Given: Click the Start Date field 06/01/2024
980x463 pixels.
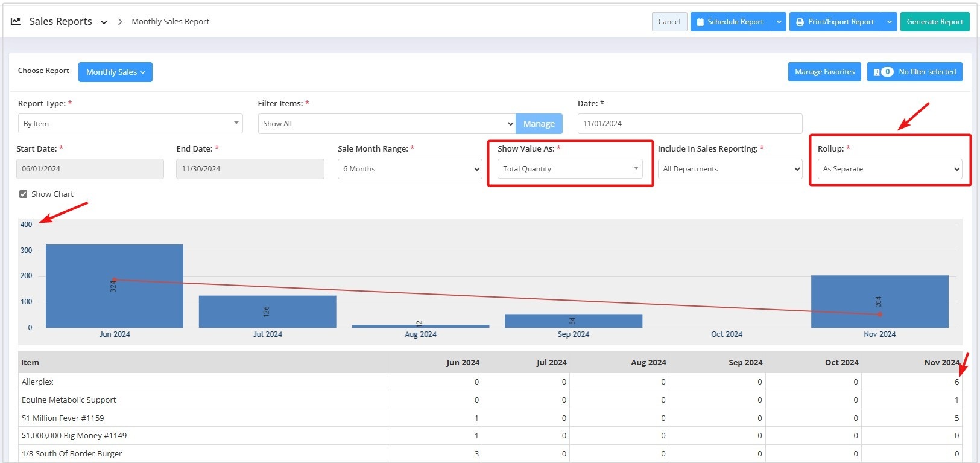Looking at the screenshot, I should click(x=90, y=169).
